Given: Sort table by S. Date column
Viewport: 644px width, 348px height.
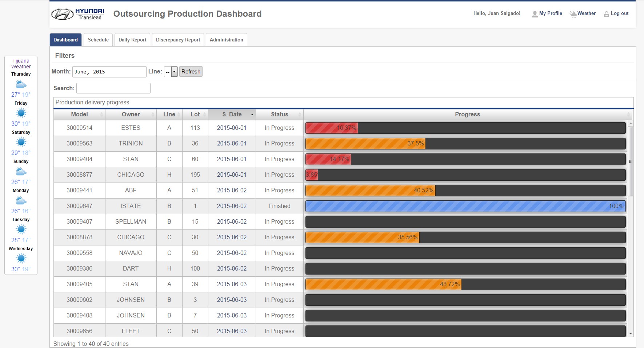Looking at the screenshot, I should pos(232,114).
